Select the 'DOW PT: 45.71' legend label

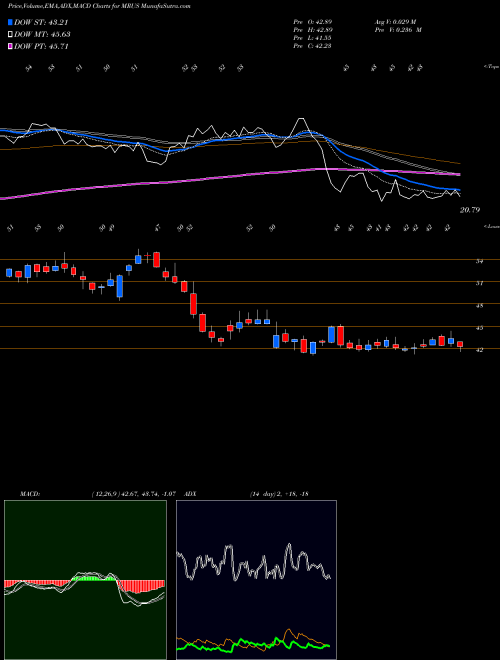pyautogui.click(x=41, y=46)
